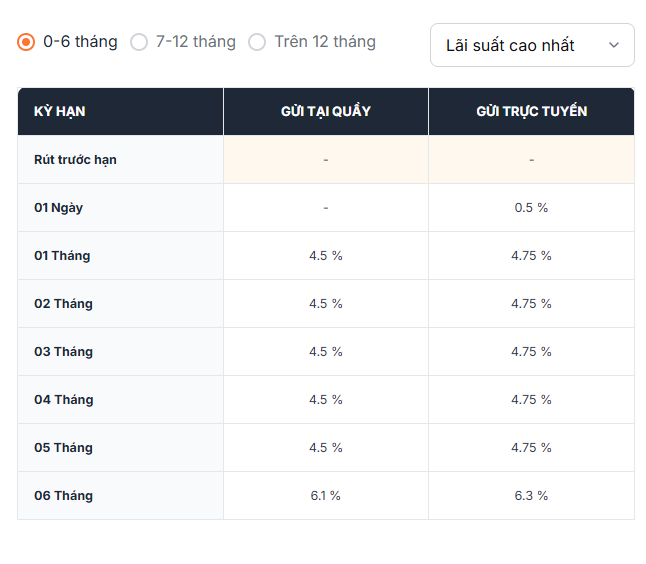
Task: Click the 6.3 % online rate cell
Action: (531, 495)
